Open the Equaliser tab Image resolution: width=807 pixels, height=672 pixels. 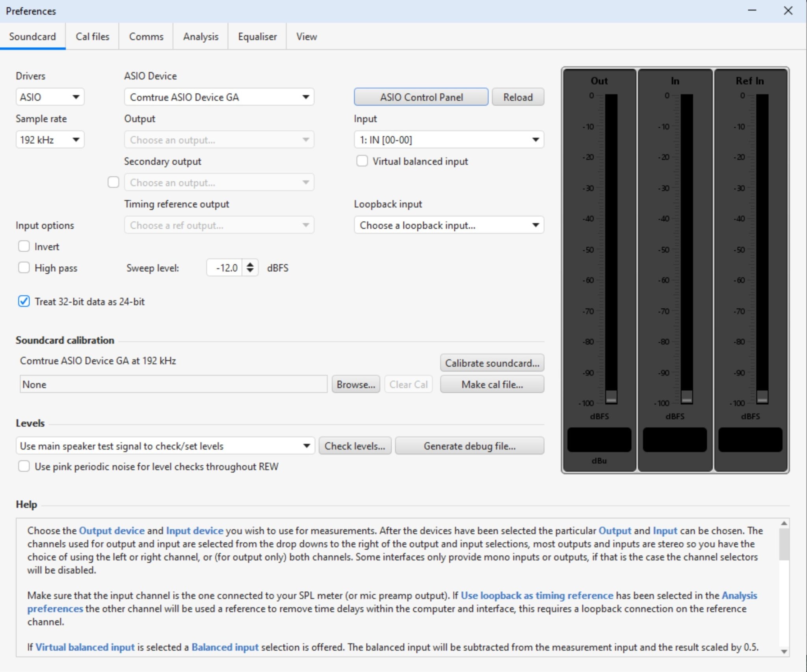coord(257,37)
